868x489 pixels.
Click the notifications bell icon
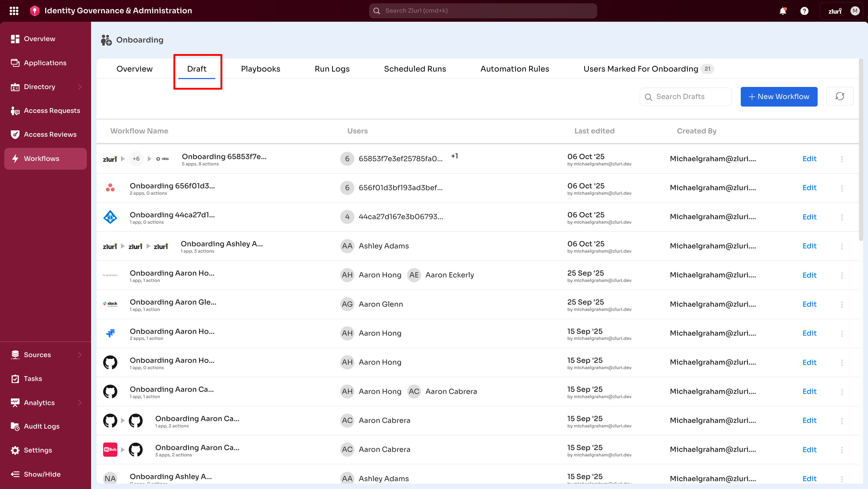click(782, 11)
